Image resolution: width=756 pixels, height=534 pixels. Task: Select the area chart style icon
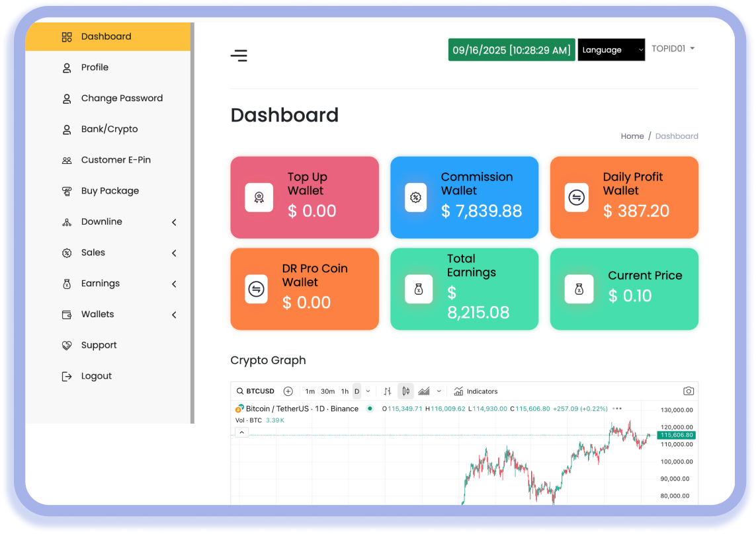tap(424, 391)
